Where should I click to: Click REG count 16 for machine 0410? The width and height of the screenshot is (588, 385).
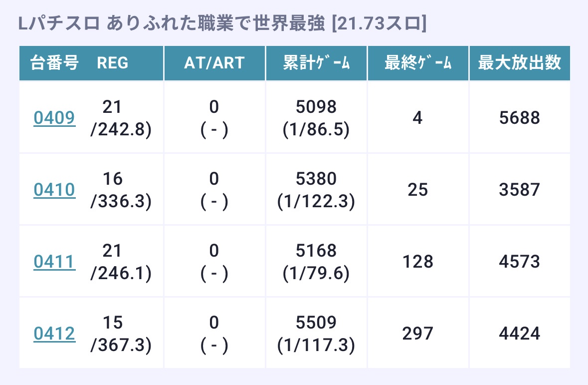[x=113, y=179]
